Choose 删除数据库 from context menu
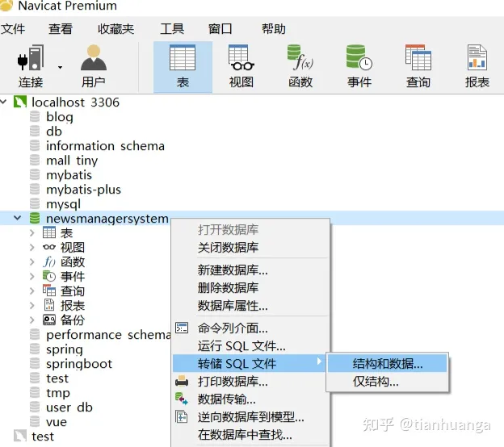504x447 pixels. tap(228, 288)
